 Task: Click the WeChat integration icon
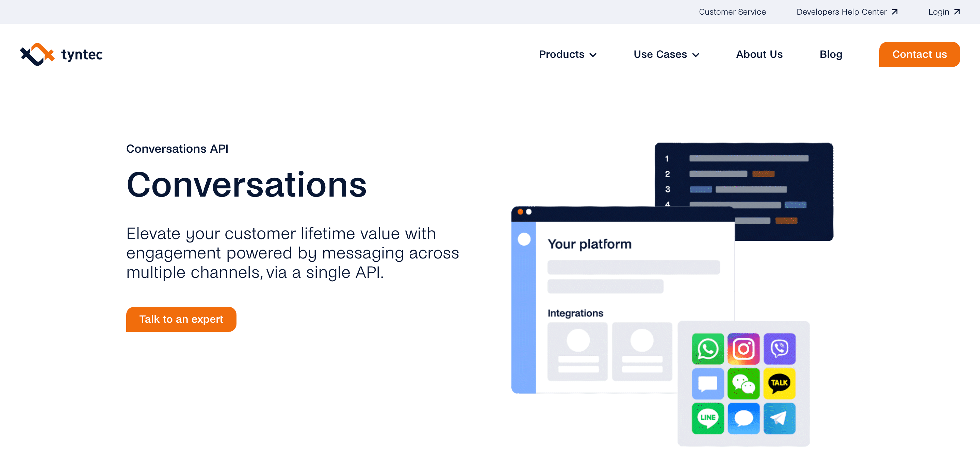click(x=744, y=383)
